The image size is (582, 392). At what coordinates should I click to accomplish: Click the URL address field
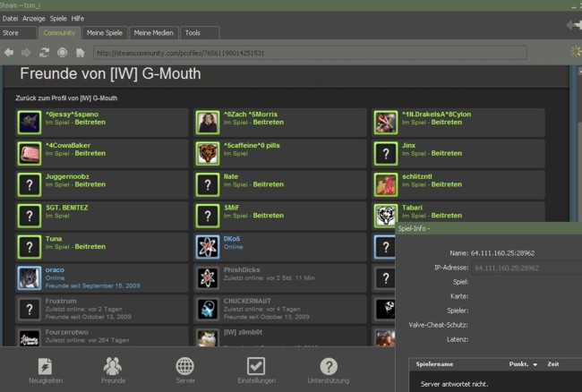tap(313, 53)
